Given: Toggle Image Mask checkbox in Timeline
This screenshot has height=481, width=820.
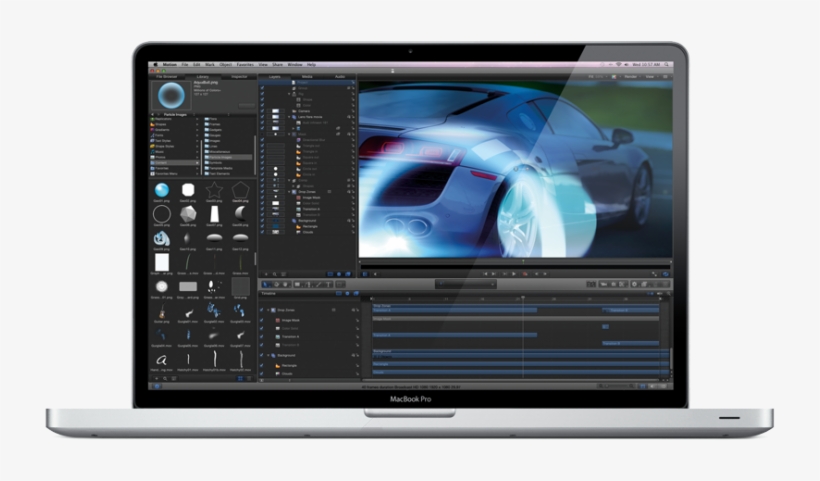Looking at the screenshot, I should pos(262,320).
